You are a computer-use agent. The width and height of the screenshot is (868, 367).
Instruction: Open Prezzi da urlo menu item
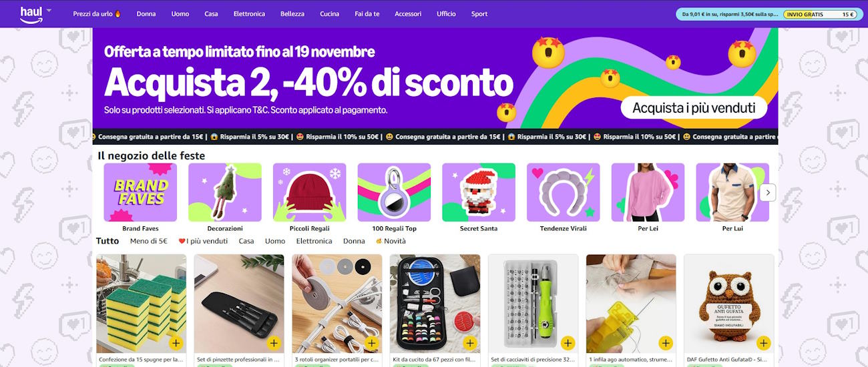(x=97, y=14)
